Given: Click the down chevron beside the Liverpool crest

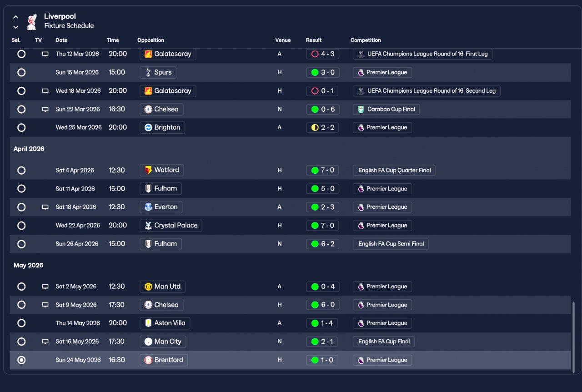Looking at the screenshot, I should 16,27.
